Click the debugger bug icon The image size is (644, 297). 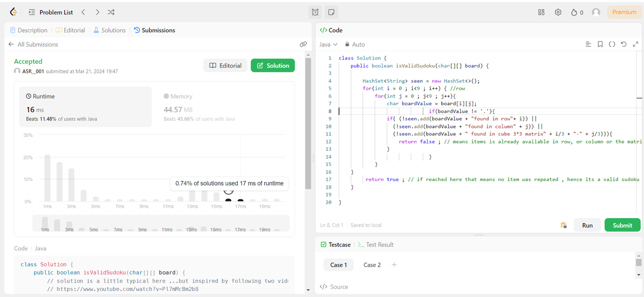click(x=563, y=225)
